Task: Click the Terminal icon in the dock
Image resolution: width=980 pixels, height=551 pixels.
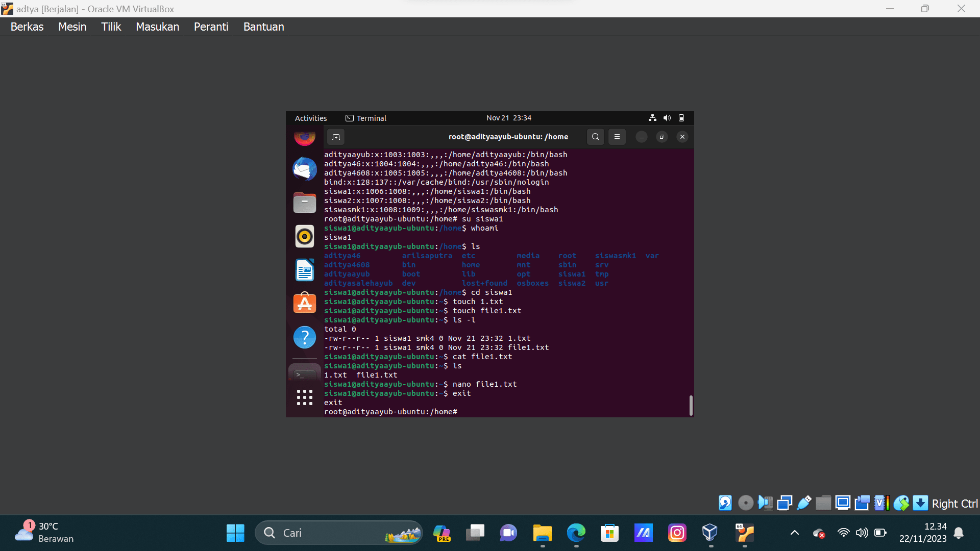Action: pyautogui.click(x=305, y=372)
